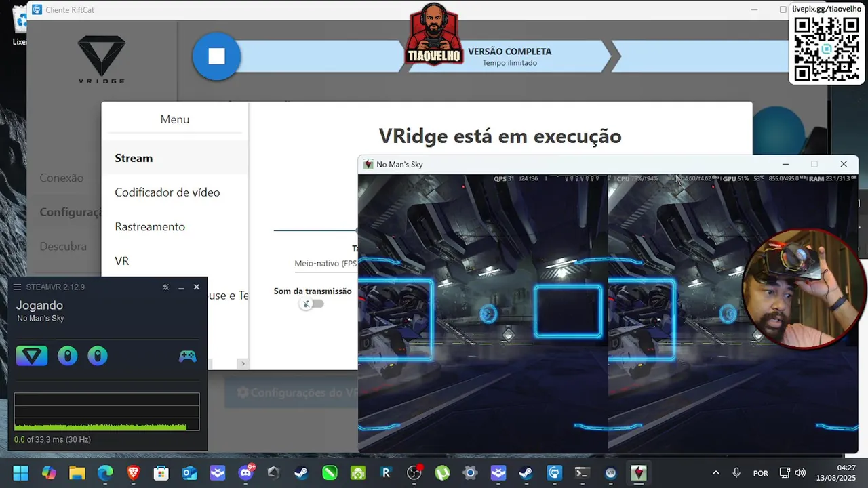Image resolution: width=868 pixels, height=488 pixels.
Task: Click the VERSÃO COMPLETA status text
Action: (510, 52)
